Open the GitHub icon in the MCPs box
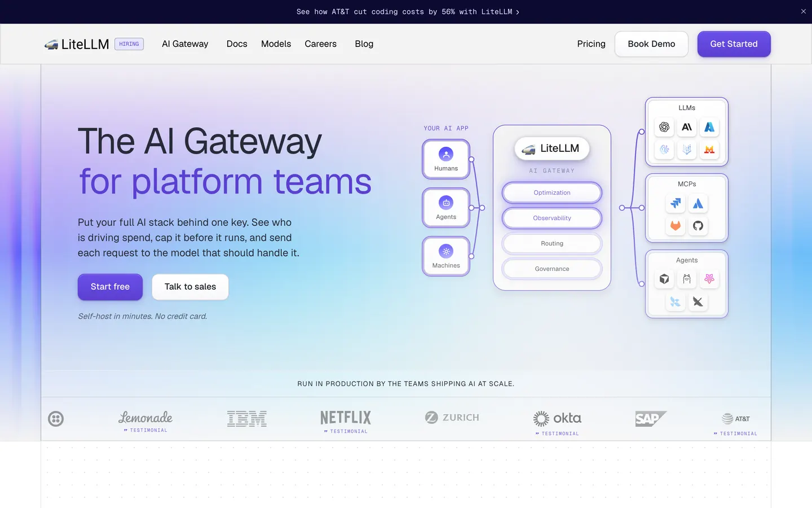The height and width of the screenshot is (508, 812). (698, 226)
